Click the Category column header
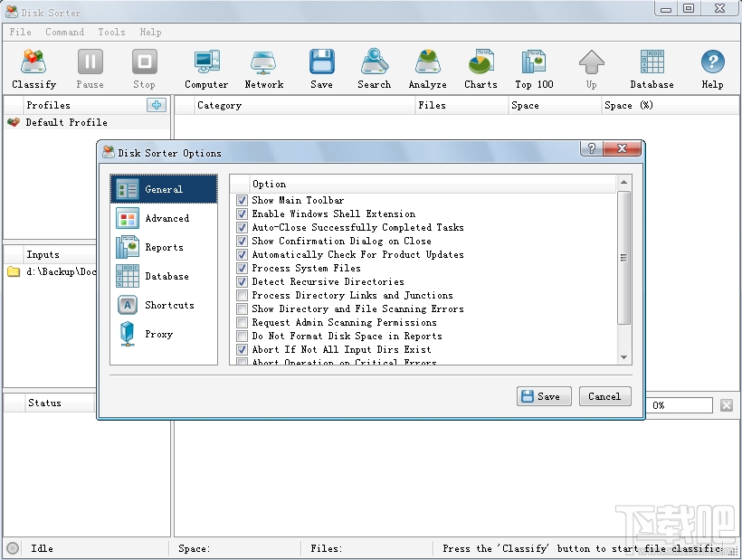The height and width of the screenshot is (560, 742). pyautogui.click(x=304, y=105)
